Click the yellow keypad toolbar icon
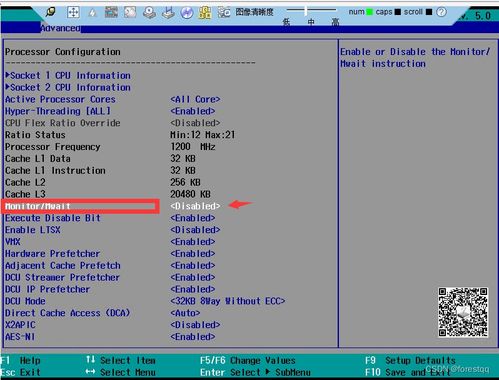499x380 pixels. coord(205,13)
